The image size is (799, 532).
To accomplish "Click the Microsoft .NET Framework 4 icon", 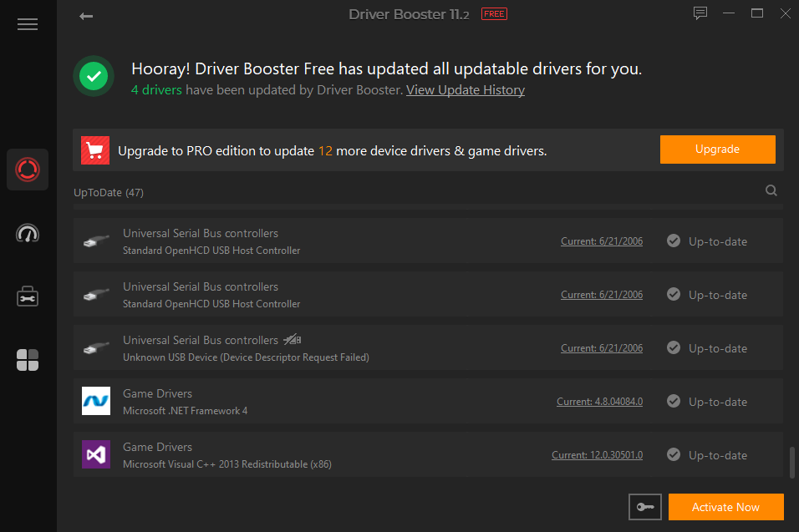I will 96,401.
